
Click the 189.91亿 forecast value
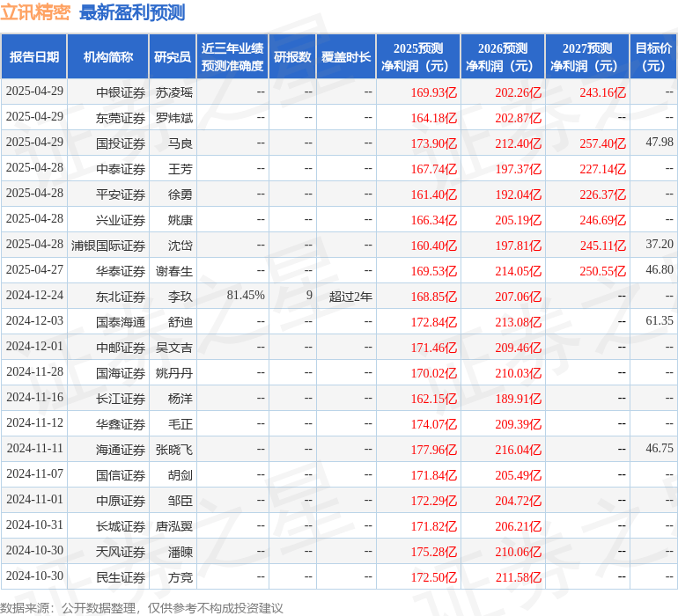[518, 399]
